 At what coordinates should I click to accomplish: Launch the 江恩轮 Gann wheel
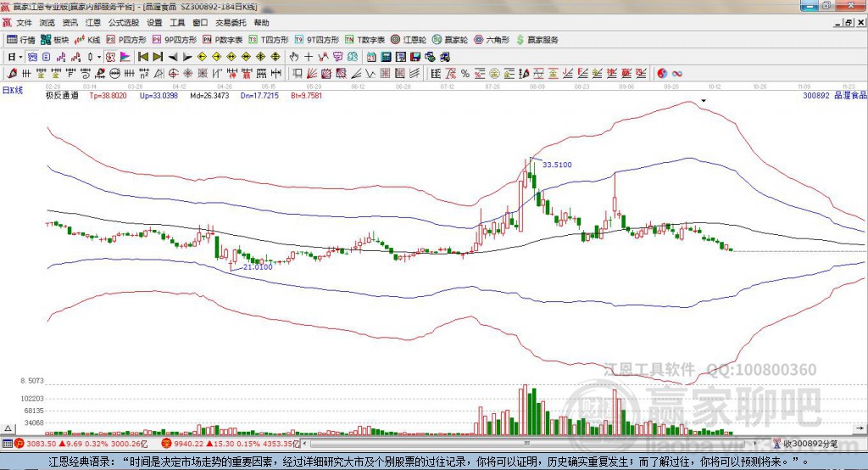point(409,40)
